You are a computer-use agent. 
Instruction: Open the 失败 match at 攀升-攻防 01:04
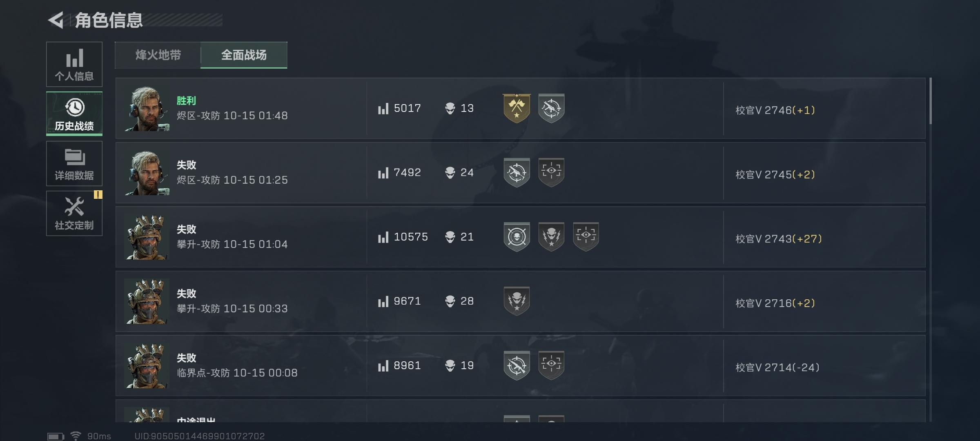click(x=521, y=237)
